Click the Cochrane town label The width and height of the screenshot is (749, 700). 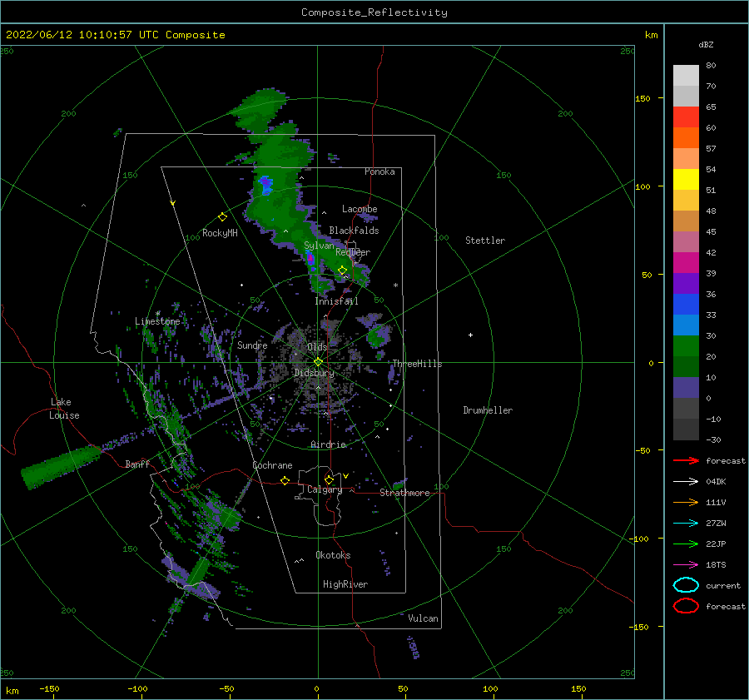272,465
